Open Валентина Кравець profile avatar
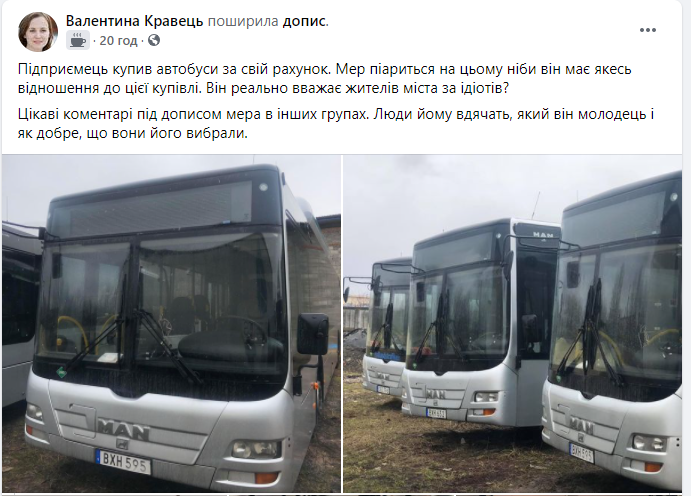691x496 pixels. 38,32
